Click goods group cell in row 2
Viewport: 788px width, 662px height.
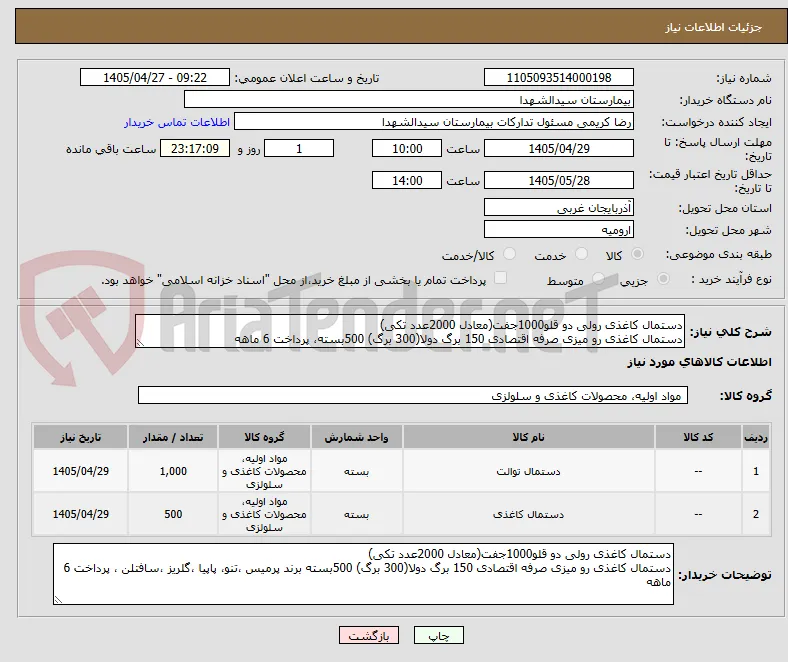(264, 514)
